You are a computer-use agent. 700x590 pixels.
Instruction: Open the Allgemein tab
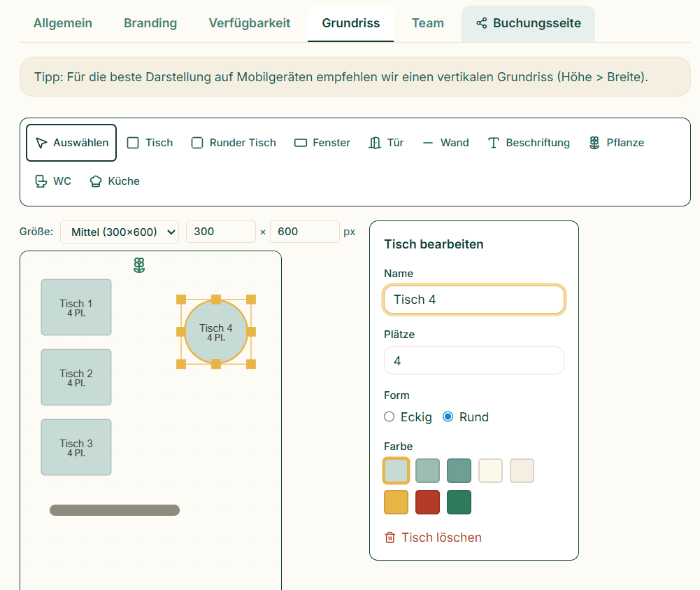coord(63,23)
